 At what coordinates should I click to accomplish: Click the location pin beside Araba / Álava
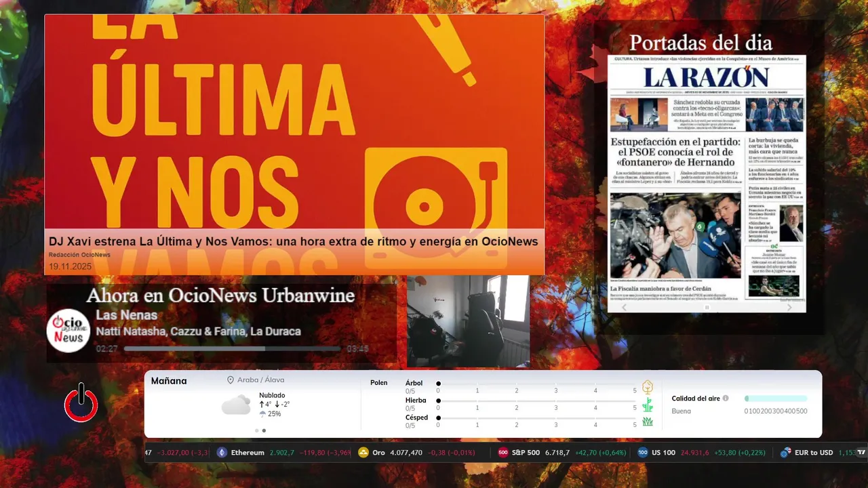(231, 380)
